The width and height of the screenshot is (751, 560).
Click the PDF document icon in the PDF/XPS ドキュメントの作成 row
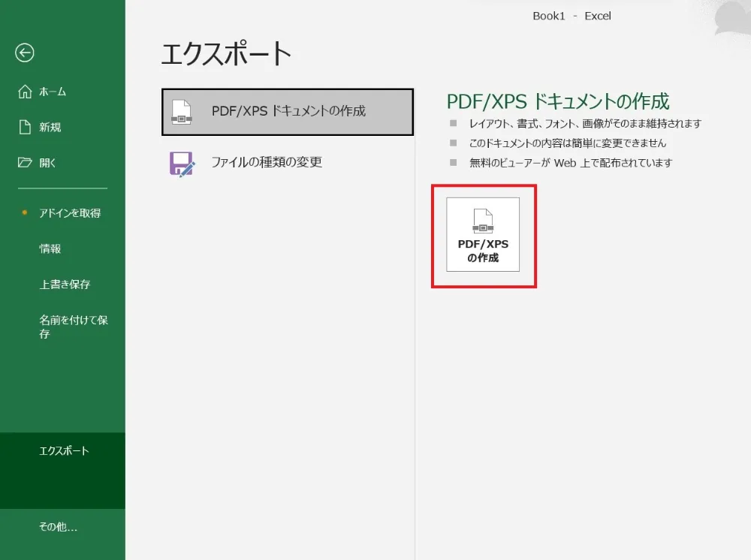pos(182,112)
